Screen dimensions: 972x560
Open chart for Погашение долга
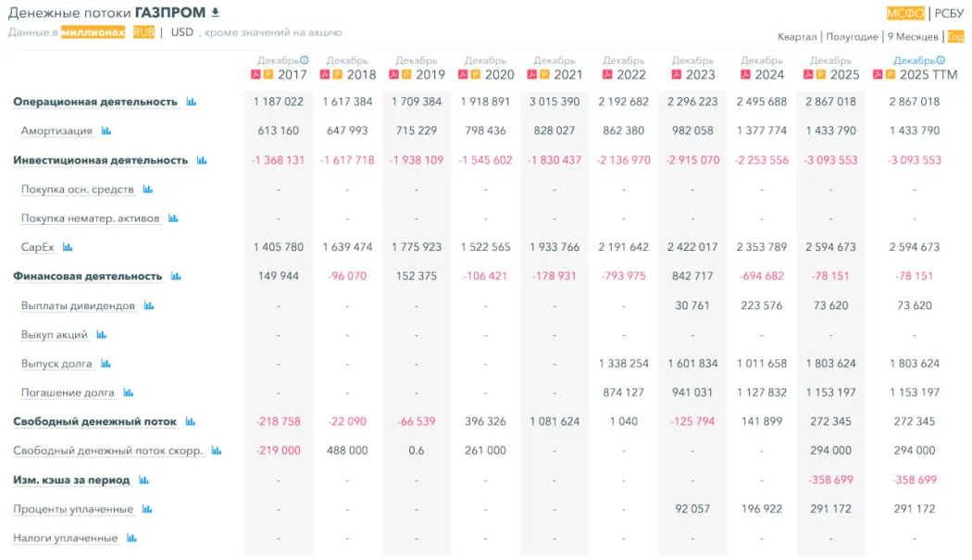tap(129, 392)
